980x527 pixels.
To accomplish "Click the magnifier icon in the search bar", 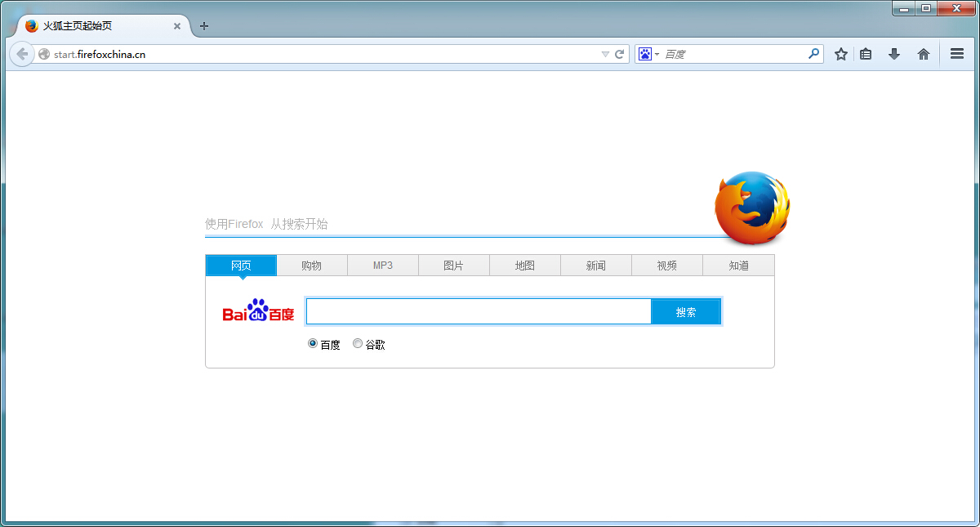I will coord(813,54).
